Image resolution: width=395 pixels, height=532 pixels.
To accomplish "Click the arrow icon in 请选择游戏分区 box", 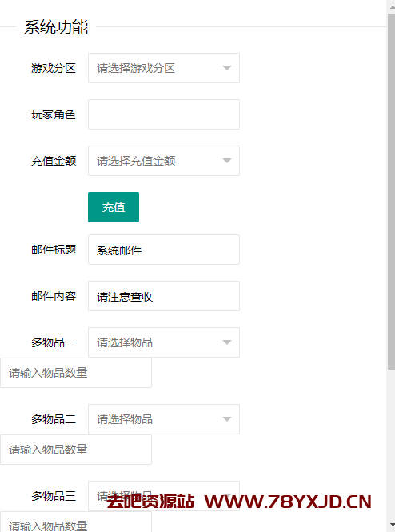I will [x=227, y=68].
